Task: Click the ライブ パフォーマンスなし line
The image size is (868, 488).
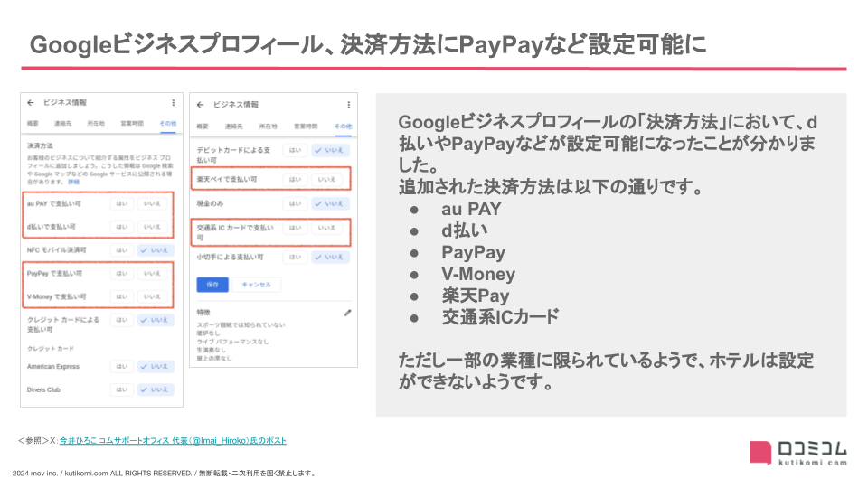Action: (x=232, y=342)
